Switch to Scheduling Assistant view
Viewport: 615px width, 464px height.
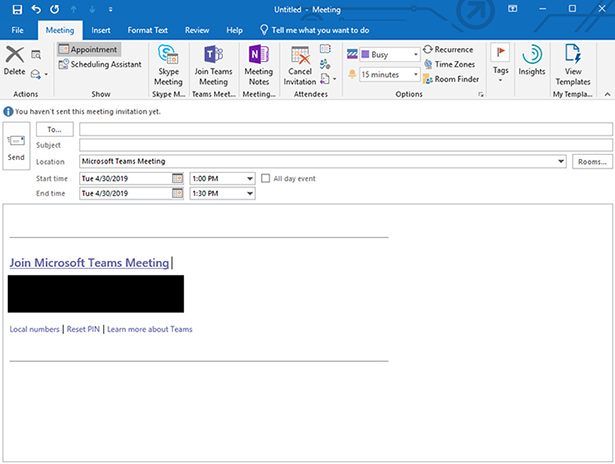click(98, 64)
